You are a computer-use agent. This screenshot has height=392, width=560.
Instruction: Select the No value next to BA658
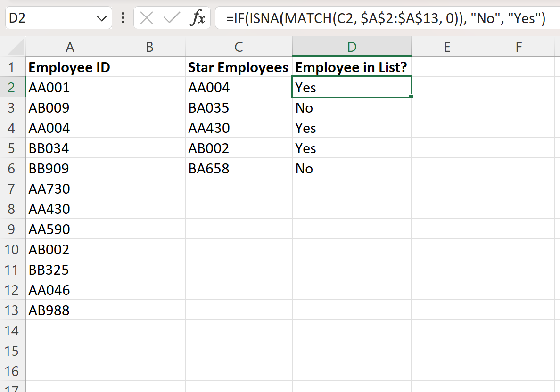352,168
